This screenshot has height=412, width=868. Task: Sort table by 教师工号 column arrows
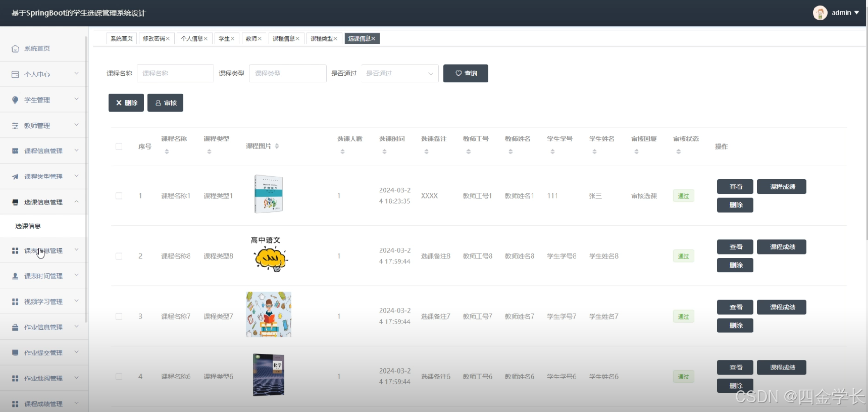[x=469, y=151]
